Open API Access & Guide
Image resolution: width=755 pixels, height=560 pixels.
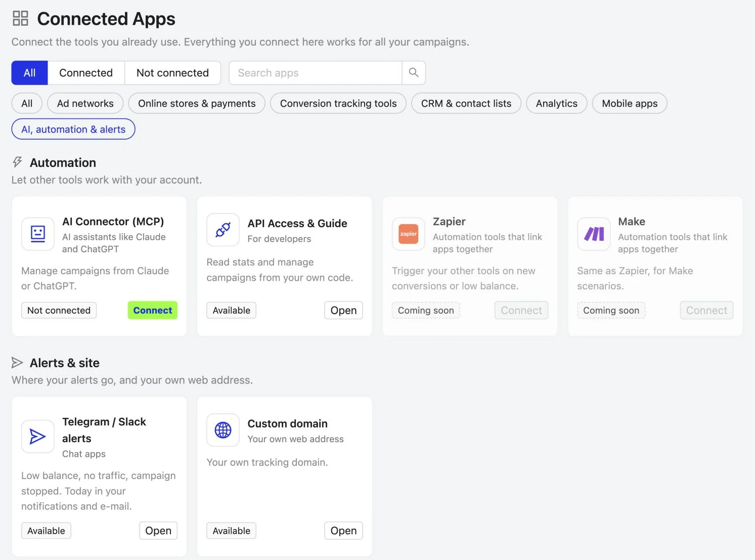pyautogui.click(x=343, y=310)
